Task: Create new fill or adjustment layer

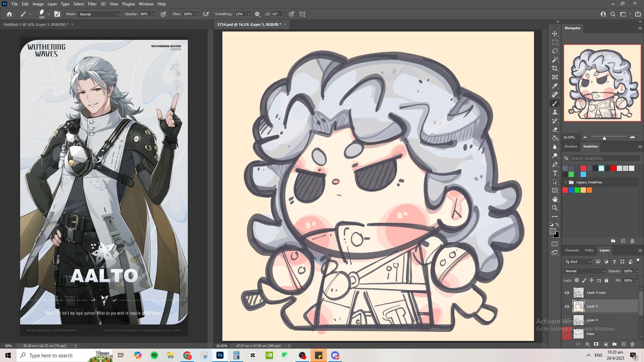Action: (605, 344)
